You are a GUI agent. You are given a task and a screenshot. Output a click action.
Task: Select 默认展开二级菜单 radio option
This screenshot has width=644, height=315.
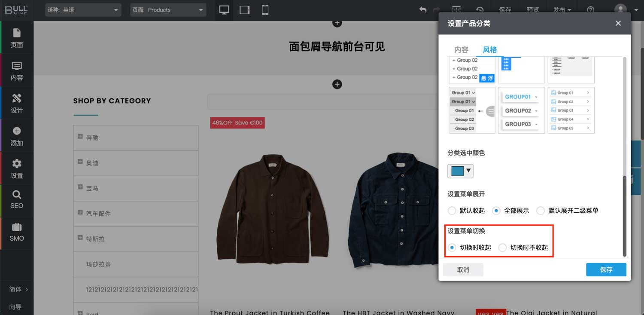(x=541, y=211)
